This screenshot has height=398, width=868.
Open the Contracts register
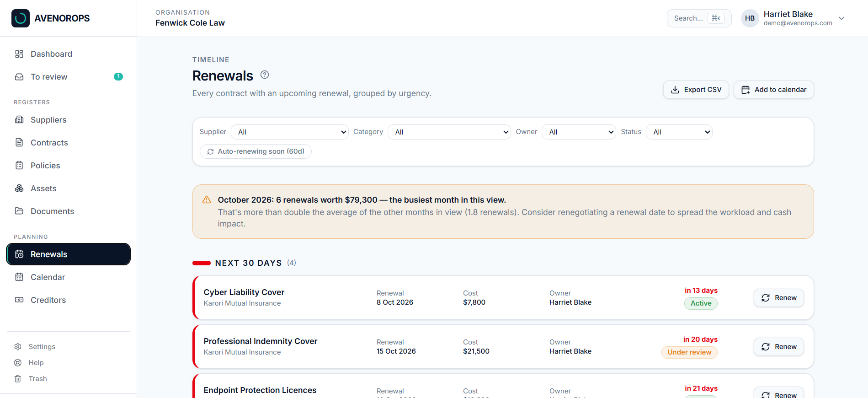pyautogui.click(x=69, y=143)
